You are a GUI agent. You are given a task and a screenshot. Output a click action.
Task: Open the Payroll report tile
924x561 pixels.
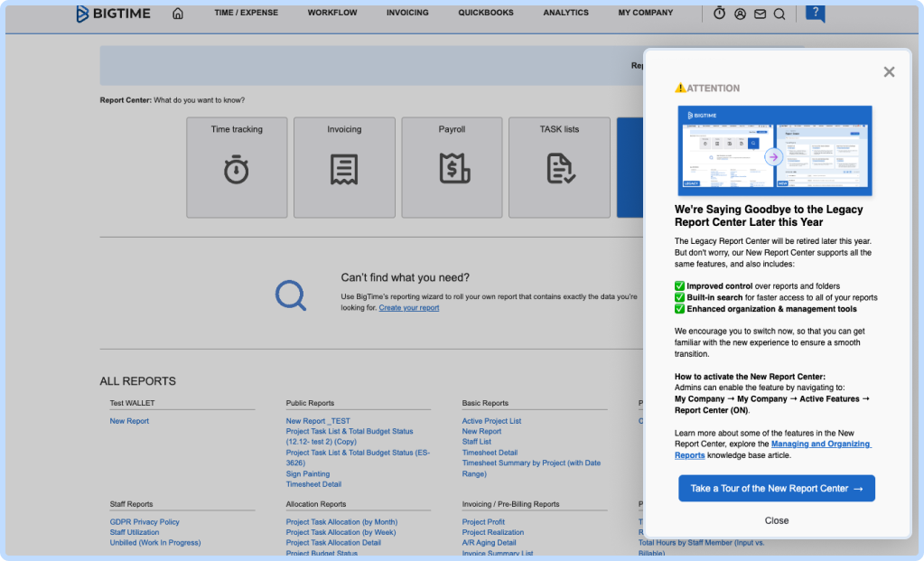(452, 167)
